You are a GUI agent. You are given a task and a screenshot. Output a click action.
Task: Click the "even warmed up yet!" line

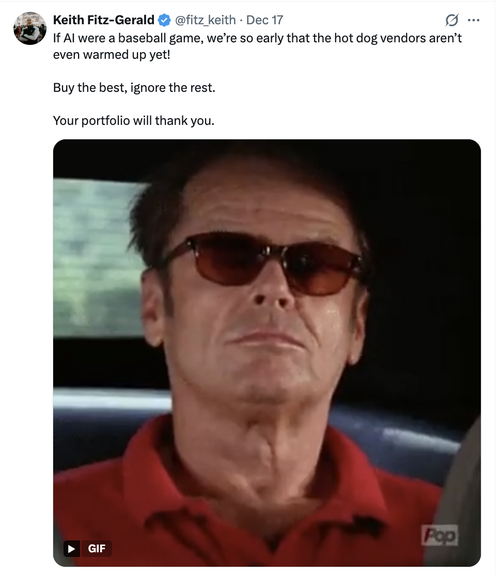[112, 55]
